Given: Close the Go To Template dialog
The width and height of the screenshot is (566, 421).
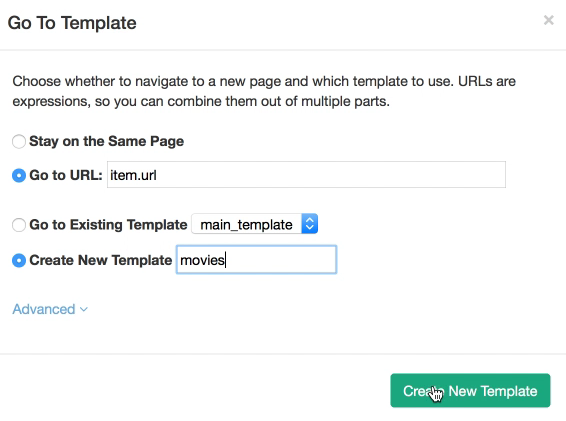Looking at the screenshot, I should (548, 20).
